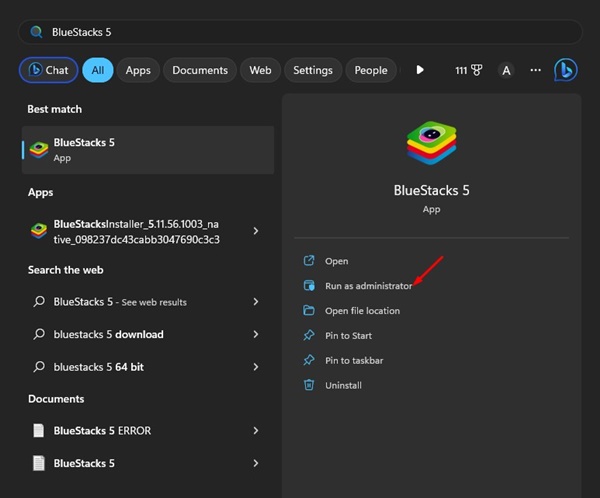Open the Chat button with Bing

[x=47, y=70]
